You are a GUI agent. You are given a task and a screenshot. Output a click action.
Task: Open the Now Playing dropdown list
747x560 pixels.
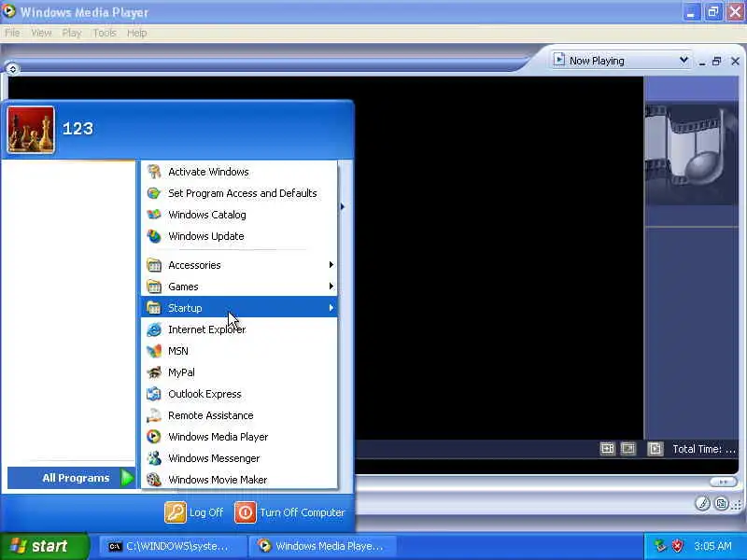click(x=684, y=61)
